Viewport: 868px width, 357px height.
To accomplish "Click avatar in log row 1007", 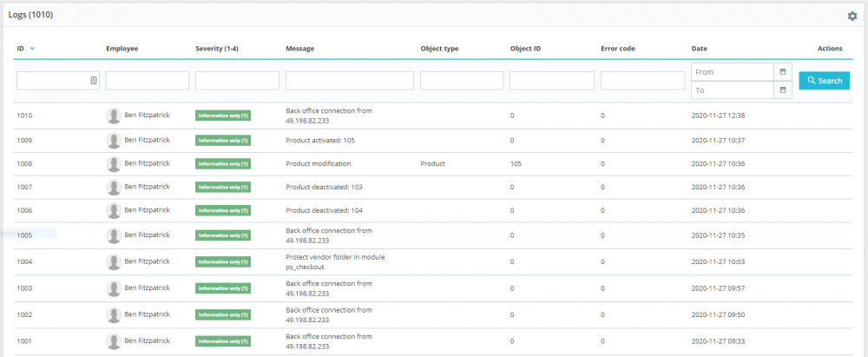I will click(114, 188).
